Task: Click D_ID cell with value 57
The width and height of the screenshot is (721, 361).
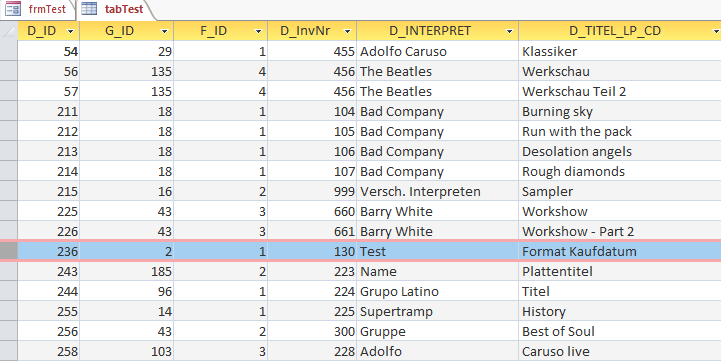Action: (x=49, y=91)
